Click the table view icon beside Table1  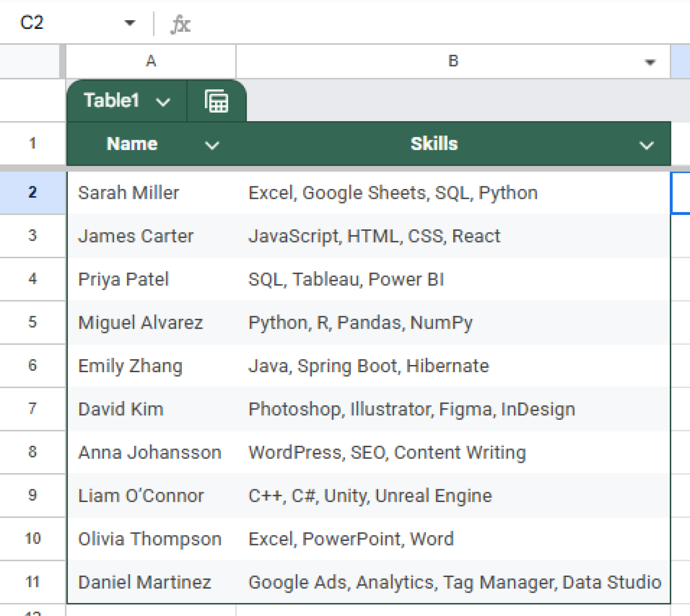216,101
